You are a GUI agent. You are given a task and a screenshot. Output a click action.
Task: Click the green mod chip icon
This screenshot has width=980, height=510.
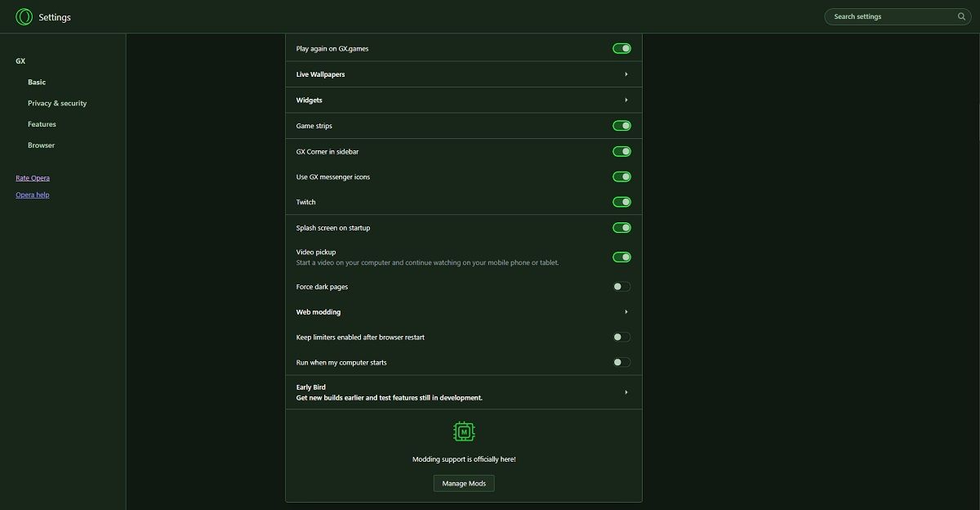tap(464, 432)
